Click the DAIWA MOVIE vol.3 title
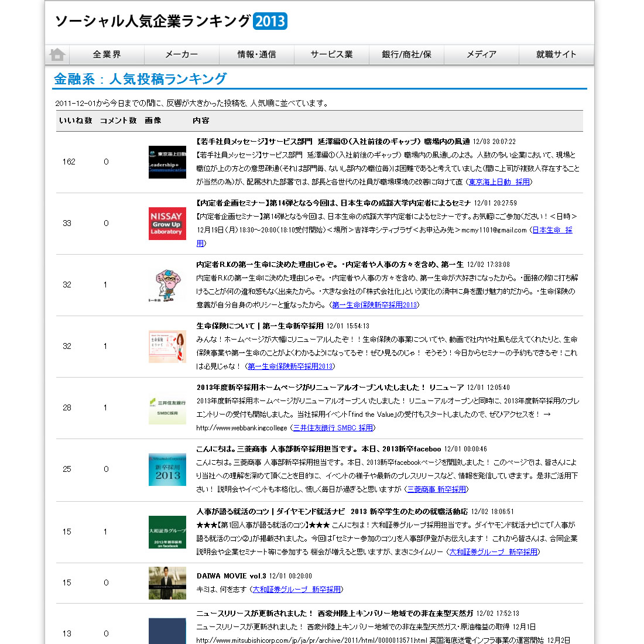 point(231,576)
